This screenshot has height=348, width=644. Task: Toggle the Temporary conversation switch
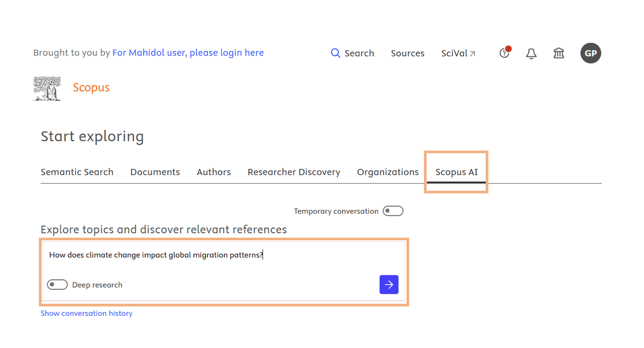click(x=393, y=211)
